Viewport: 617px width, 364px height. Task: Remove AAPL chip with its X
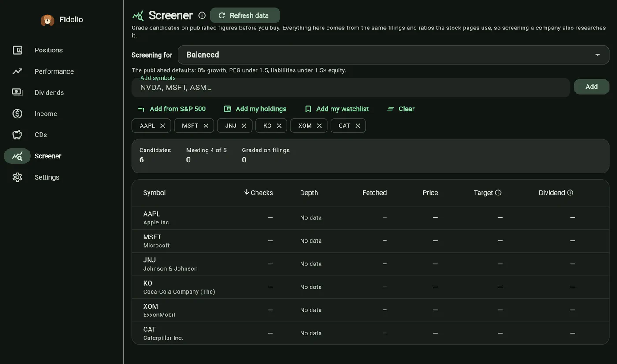tap(163, 125)
